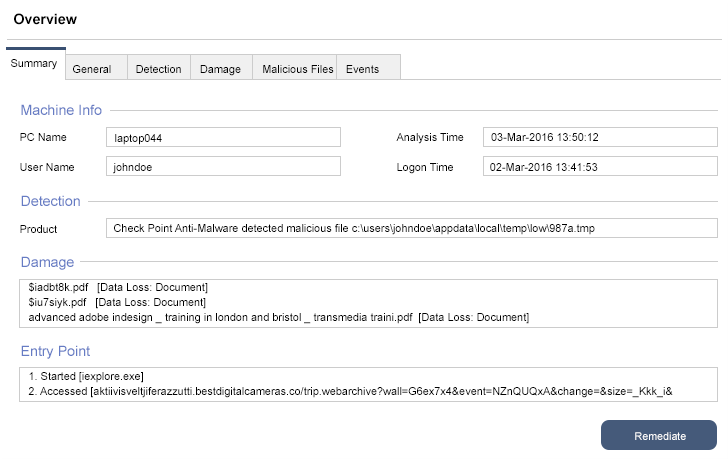Image resolution: width=728 pixels, height=459 pixels.
Task: Select the Analysis Time field
Action: (x=600, y=137)
